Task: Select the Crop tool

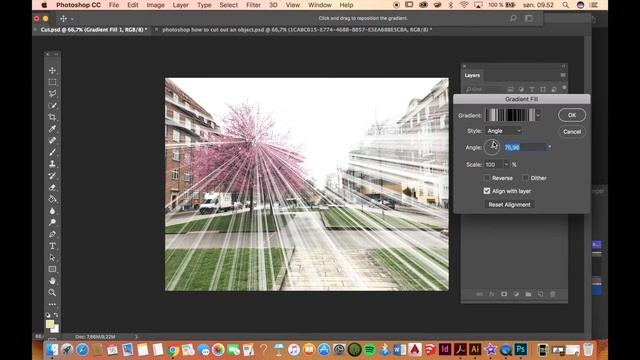Action: tap(52, 117)
